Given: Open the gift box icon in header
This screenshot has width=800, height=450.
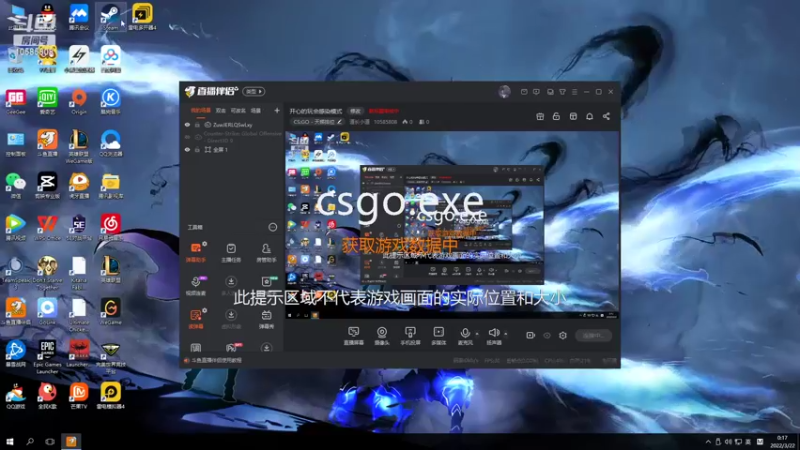Looking at the screenshot, I should [540, 116].
